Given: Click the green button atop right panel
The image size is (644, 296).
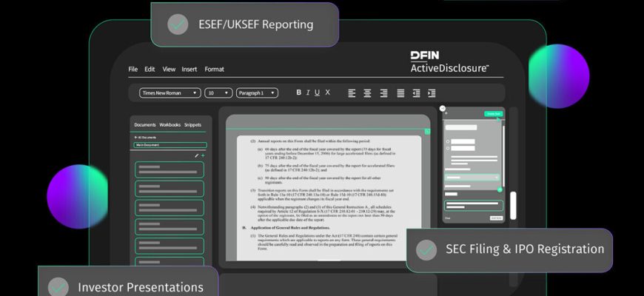Looking at the screenshot, I should tap(493, 114).
